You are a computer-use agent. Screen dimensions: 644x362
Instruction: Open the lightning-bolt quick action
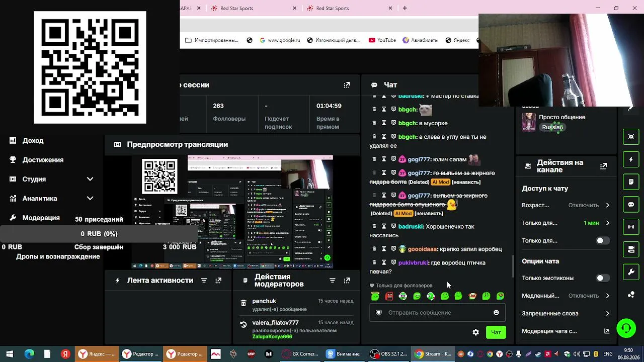click(x=631, y=159)
